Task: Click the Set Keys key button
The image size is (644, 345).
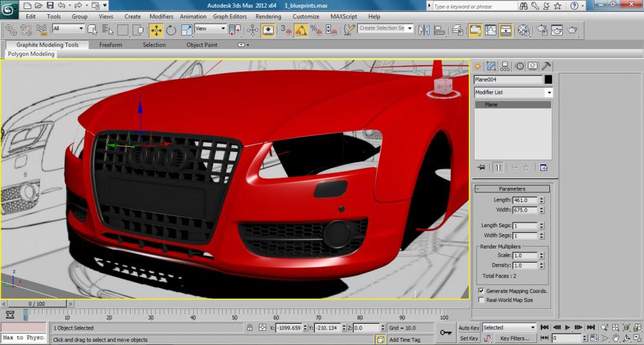Action: (446, 332)
